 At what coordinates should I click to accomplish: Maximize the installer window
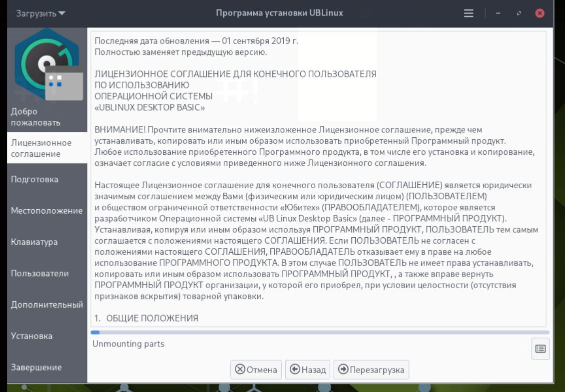click(x=519, y=13)
